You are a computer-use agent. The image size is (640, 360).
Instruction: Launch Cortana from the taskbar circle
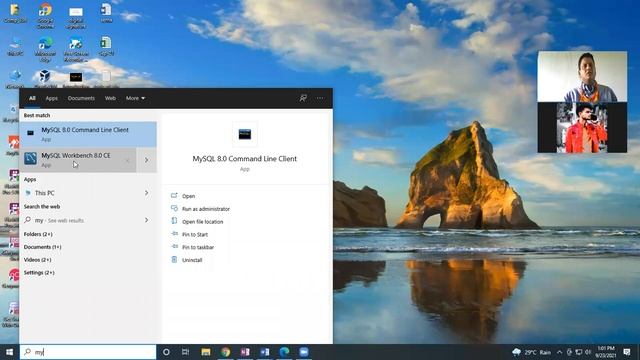tap(166, 352)
